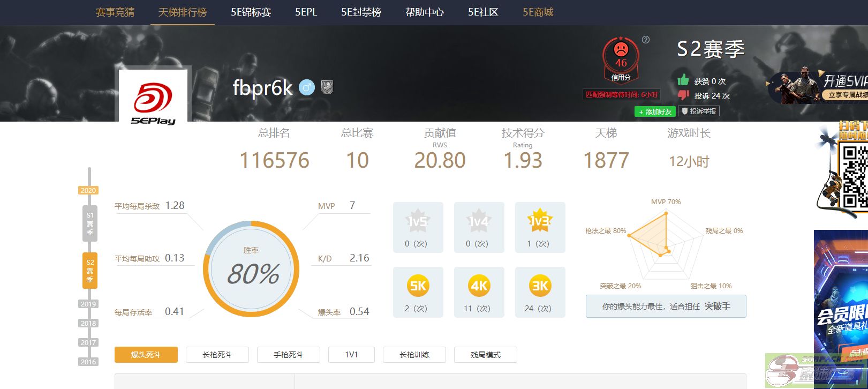The height and width of the screenshot is (389, 868).
Task: Click the 4K multi-kill medal icon
Action: pyautogui.click(x=479, y=286)
